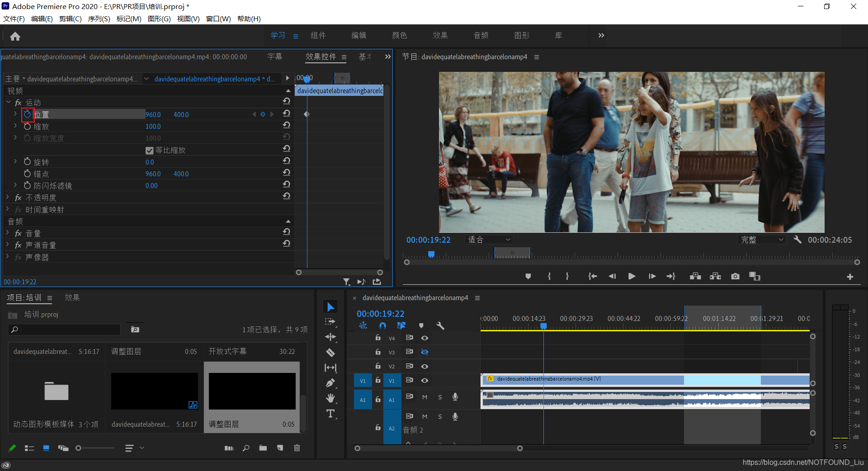The width and height of the screenshot is (868, 471).
Task: Toggle Position animation stopwatch
Action: [x=28, y=114]
